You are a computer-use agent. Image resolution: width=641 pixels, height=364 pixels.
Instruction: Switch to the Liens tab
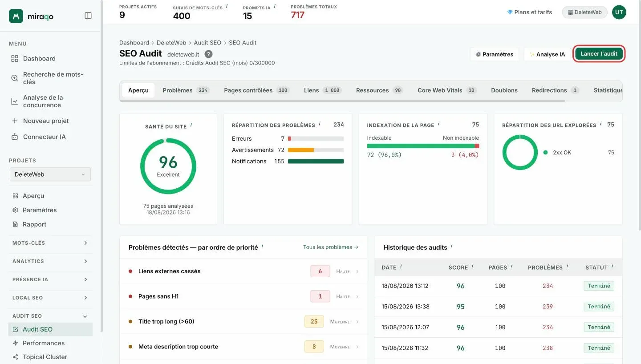(323, 90)
